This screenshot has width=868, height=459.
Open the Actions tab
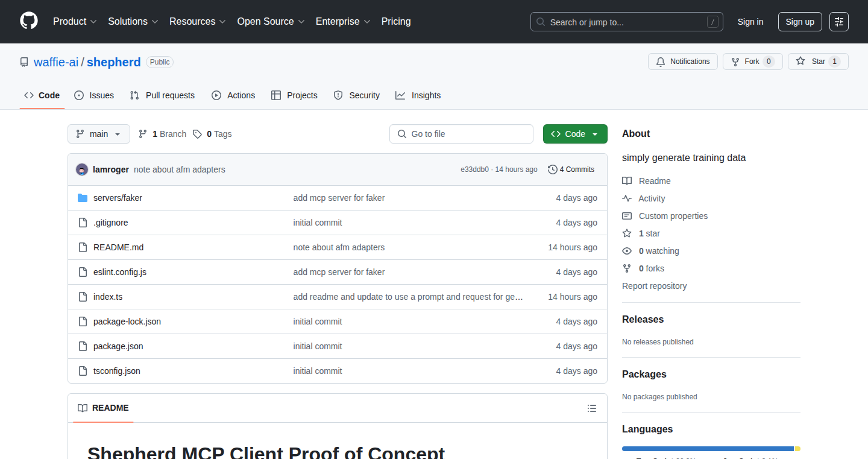coord(233,95)
